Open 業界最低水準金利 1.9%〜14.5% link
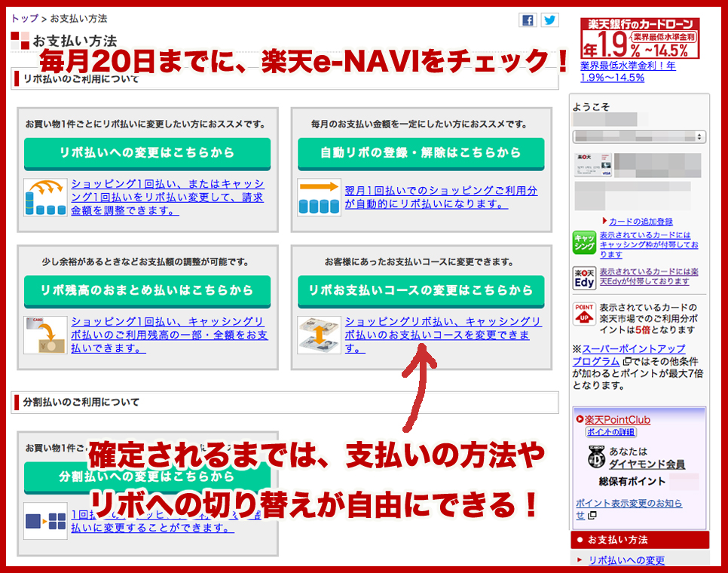This screenshot has height=573, width=728. coord(628,72)
